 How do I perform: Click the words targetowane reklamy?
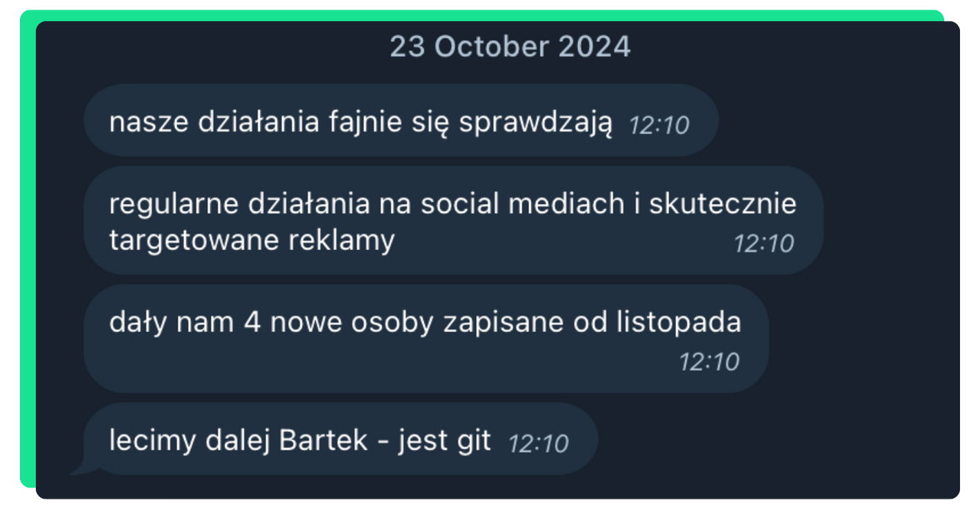click(252, 241)
